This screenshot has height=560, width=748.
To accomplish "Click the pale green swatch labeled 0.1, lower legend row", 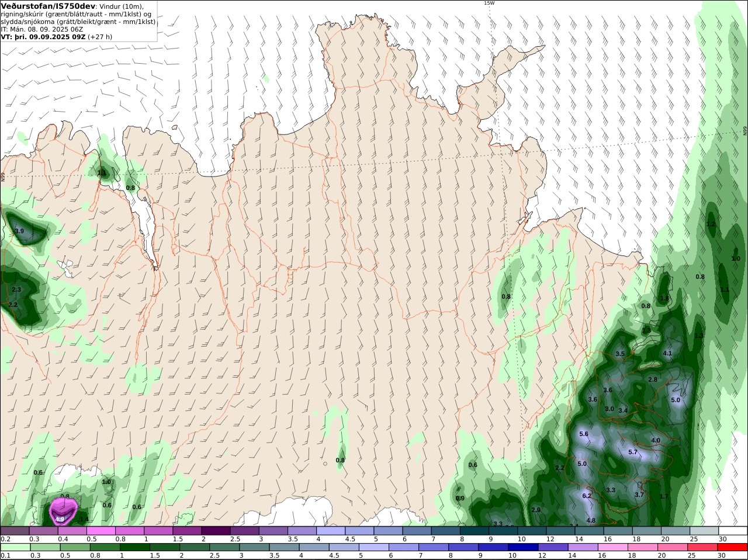I will coord(15,548).
